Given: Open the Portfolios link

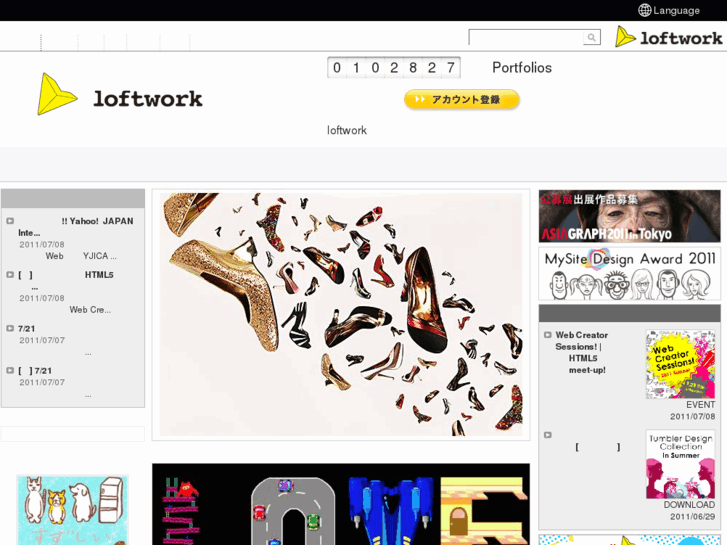Looking at the screenshot, I should (x=522, y=68).
